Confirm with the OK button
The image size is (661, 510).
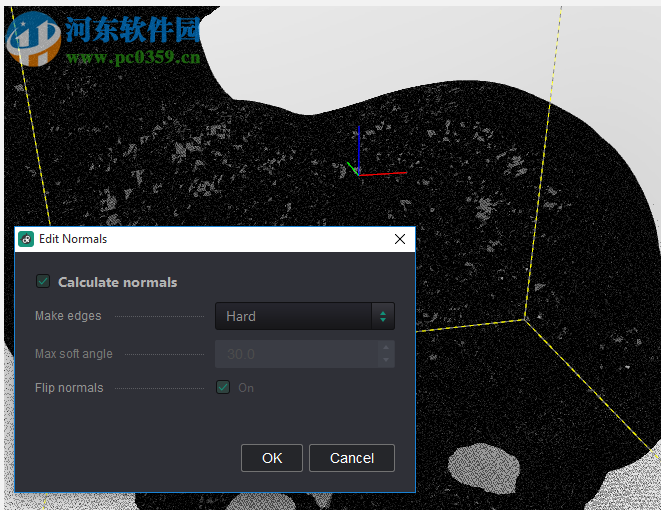pyautogui.click(x=272, y=458)
